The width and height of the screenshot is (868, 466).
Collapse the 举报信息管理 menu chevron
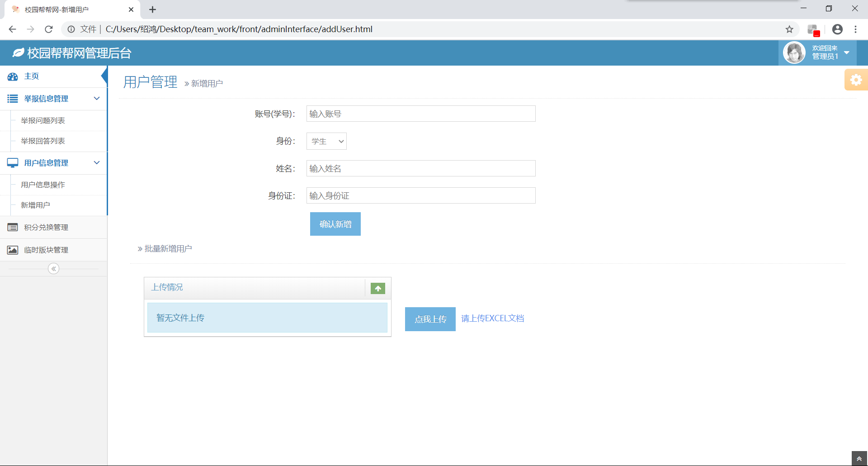(x=97, y=99)
